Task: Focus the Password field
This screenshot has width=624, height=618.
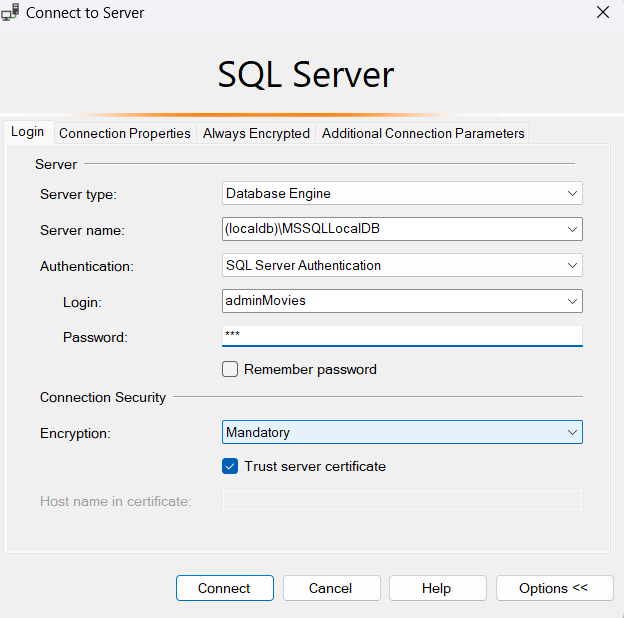Action: 402,336
